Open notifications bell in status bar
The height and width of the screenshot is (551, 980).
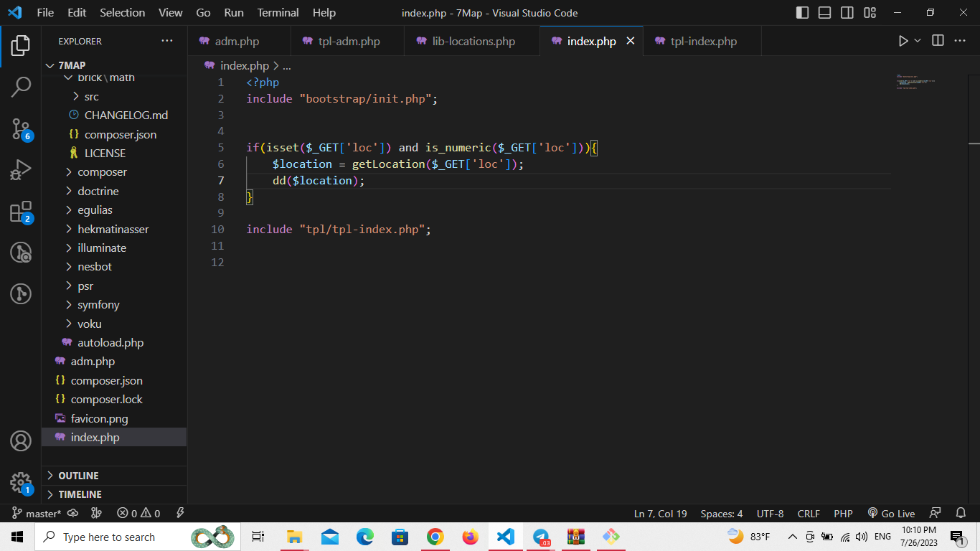pos(961,514)
